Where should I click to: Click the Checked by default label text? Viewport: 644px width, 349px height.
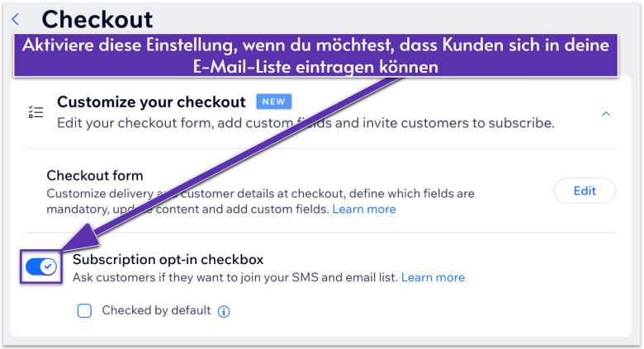pos(156,311)
